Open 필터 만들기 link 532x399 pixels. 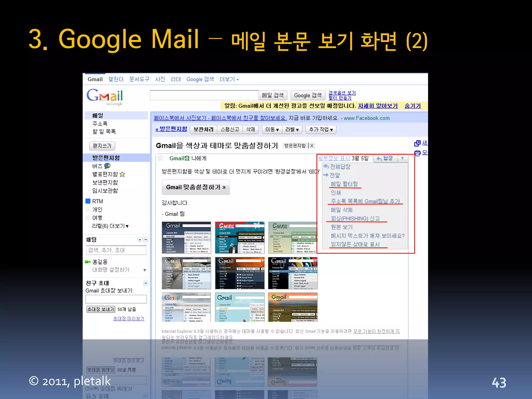click(x=340, y=98)
